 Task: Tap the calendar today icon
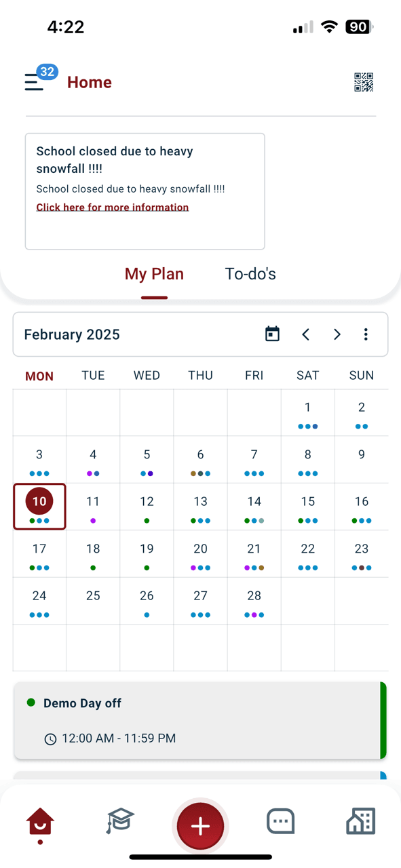tap(272, 334)
